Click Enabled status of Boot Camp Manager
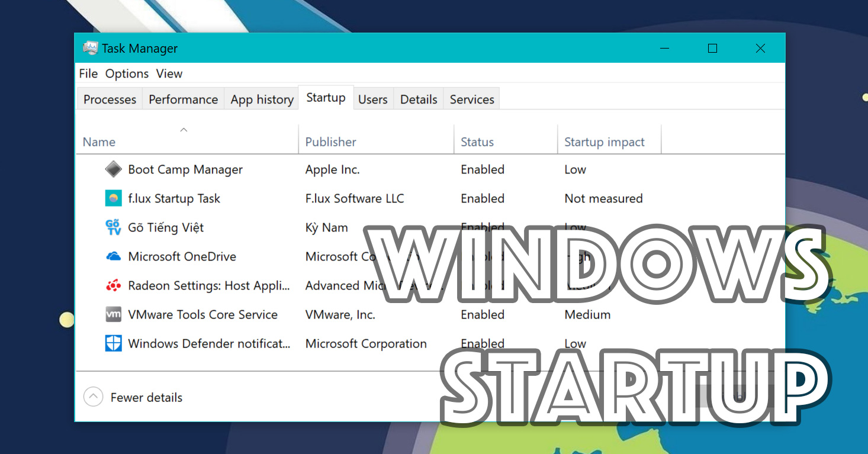 [x=483, y=169]
